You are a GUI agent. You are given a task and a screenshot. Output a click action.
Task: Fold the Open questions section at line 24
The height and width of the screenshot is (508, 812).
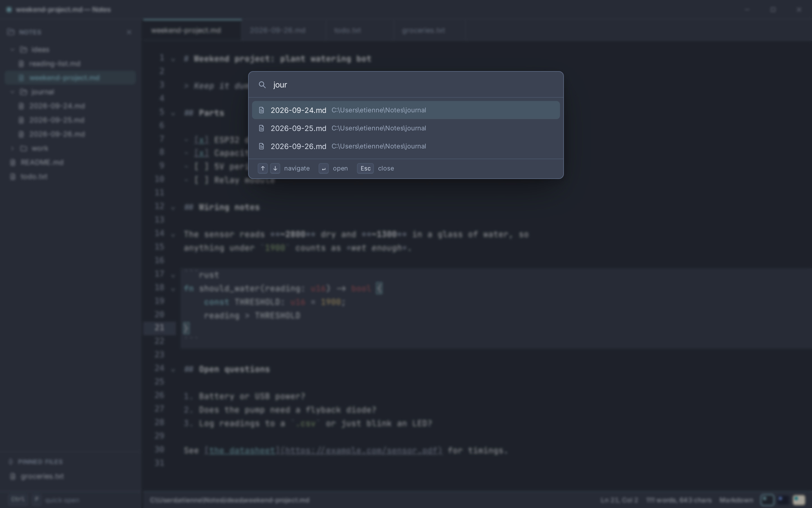point(173,370)
